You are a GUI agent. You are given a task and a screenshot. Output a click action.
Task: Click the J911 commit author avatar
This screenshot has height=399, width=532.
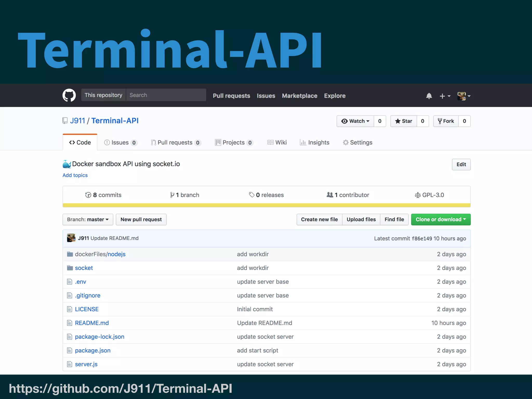[71, 238]
